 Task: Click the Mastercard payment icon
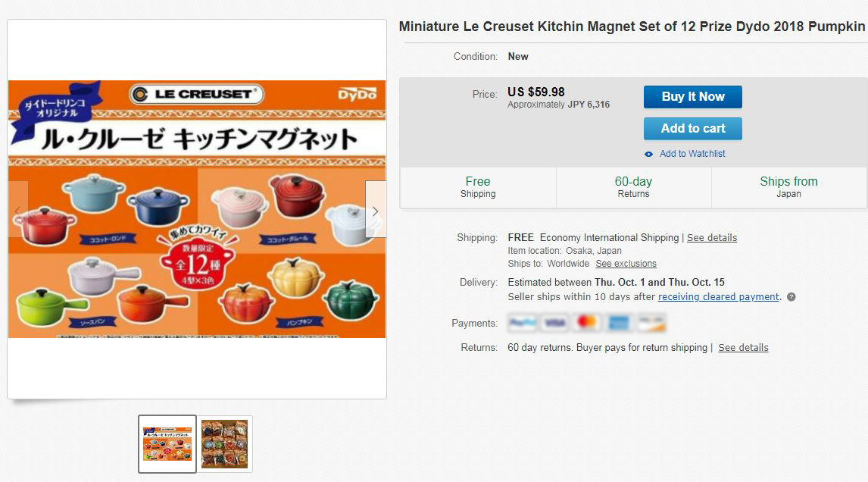coord(587,324)
